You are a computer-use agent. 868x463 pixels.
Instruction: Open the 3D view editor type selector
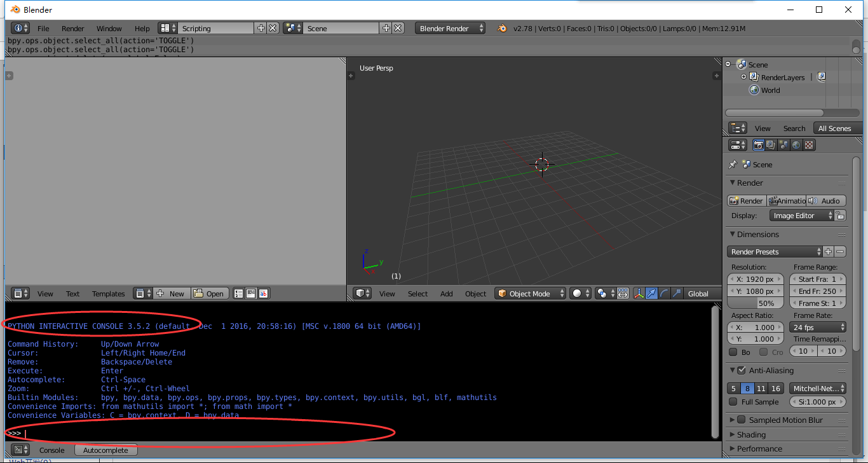coord(363,293)
